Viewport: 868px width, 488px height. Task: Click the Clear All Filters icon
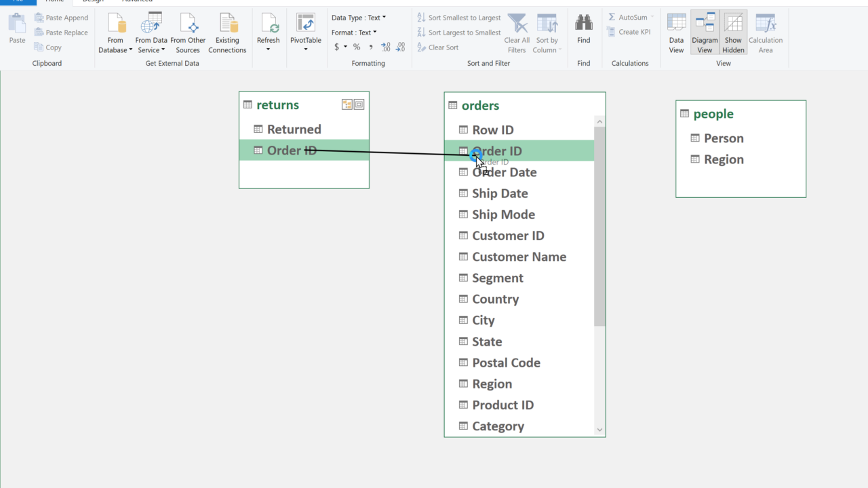coord(517,25)
